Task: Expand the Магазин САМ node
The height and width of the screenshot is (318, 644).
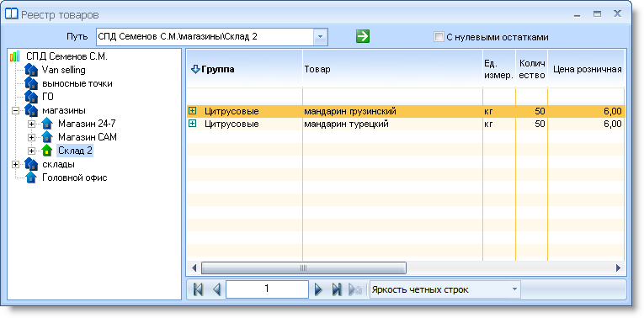Action: pyautogui.click(x=32, y=137)
